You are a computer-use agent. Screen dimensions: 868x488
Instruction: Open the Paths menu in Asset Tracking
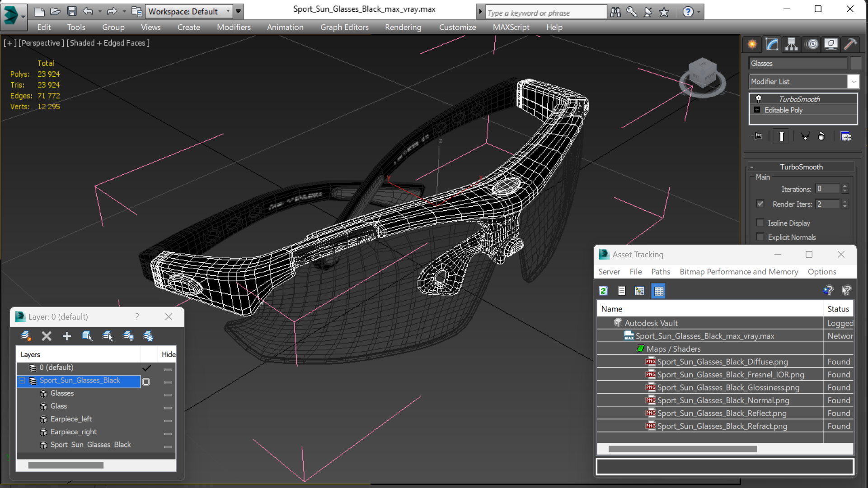pyautogui.click(x=661, y=272)
